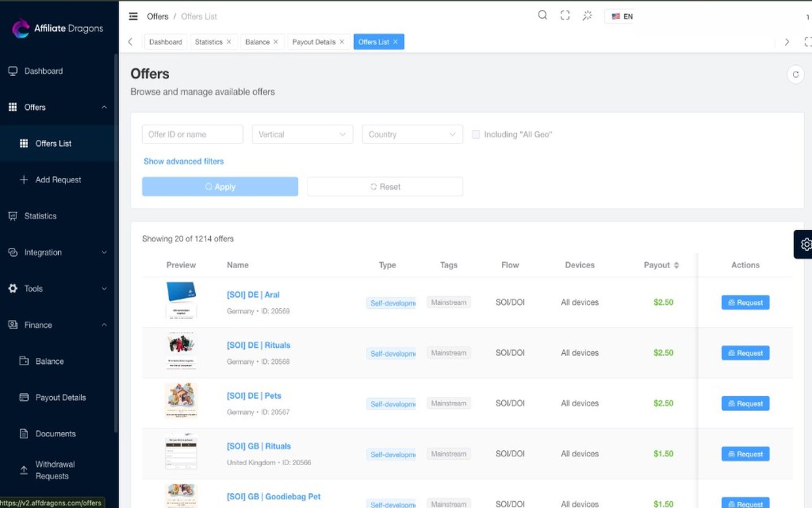Open the Country dropdown filter
Screen dimensions: 812x508
point(413,134)
